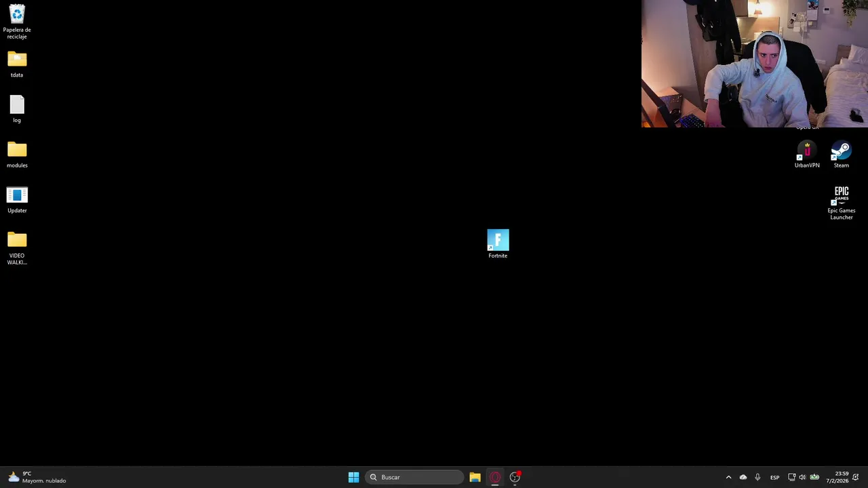The width and height of the screenshot is (868, 488).
Task: Select the Epic Games Launcher shortcut
Action: point(842,203)
